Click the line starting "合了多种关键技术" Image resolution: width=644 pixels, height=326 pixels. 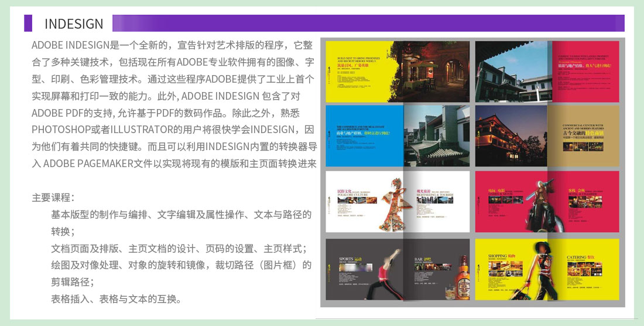pyautogui.click(x=173, y=62)
